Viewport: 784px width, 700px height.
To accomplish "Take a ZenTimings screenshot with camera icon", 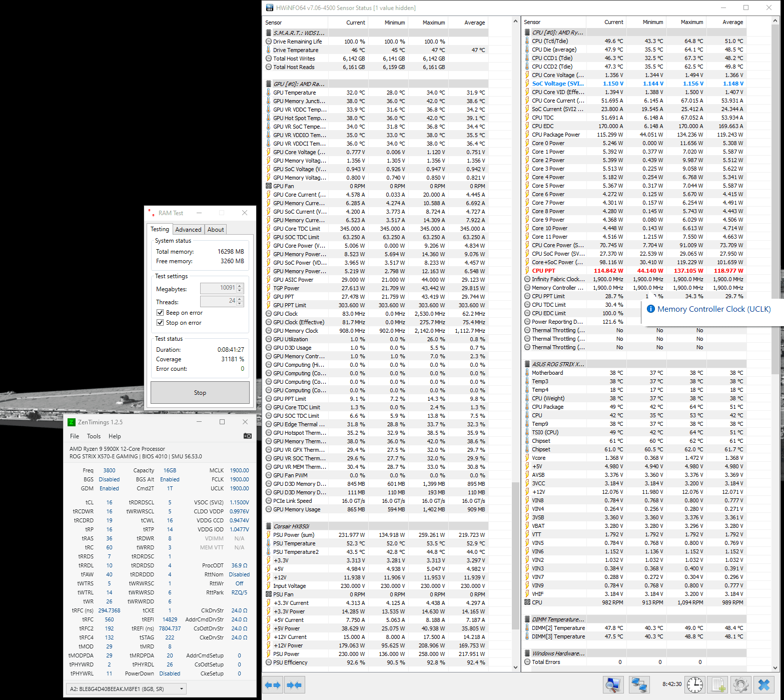I will click(248, 436).
